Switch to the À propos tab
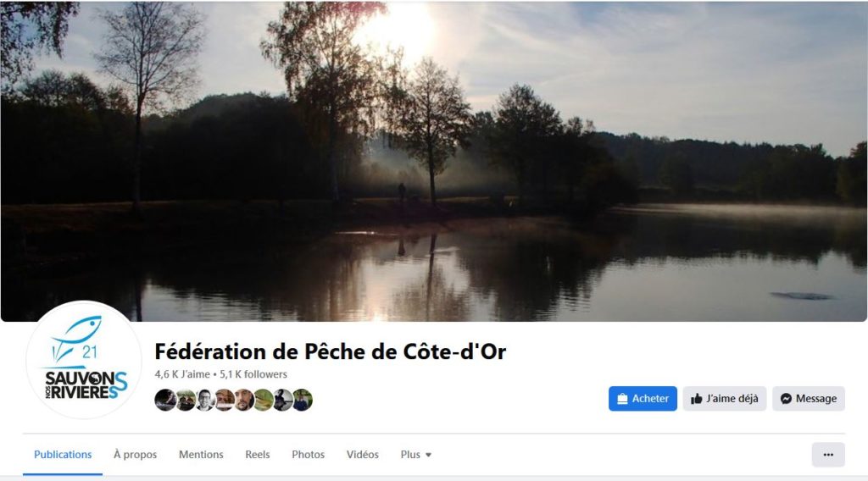 point(135,455)
